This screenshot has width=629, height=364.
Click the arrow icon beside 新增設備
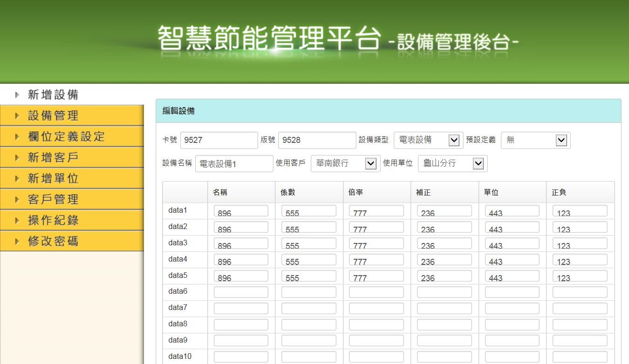18,95
